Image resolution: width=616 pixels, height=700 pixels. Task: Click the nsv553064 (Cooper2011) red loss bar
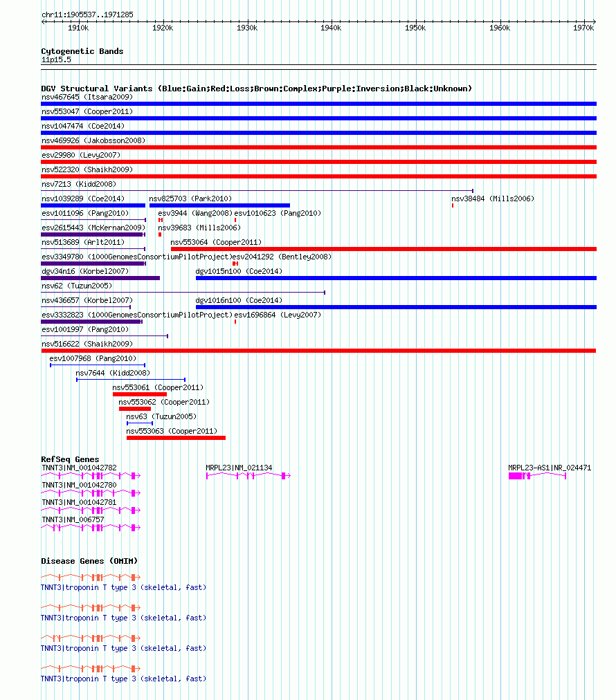(x=383, y=249)
